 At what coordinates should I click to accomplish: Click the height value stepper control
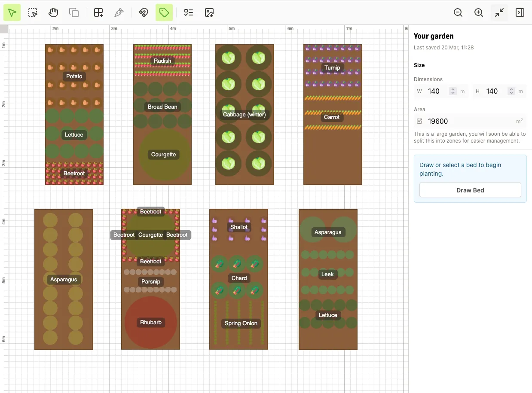[511, 91]
